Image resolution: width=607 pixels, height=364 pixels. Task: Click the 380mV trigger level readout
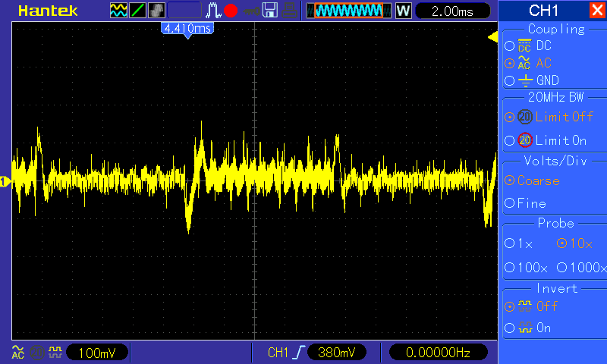pyautogui.click(x=336, y=353)
